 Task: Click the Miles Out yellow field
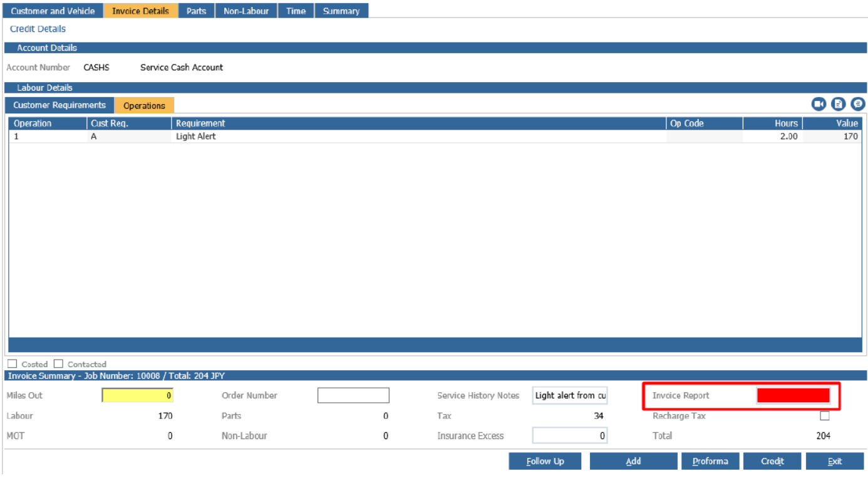click(x=138, y=395)
